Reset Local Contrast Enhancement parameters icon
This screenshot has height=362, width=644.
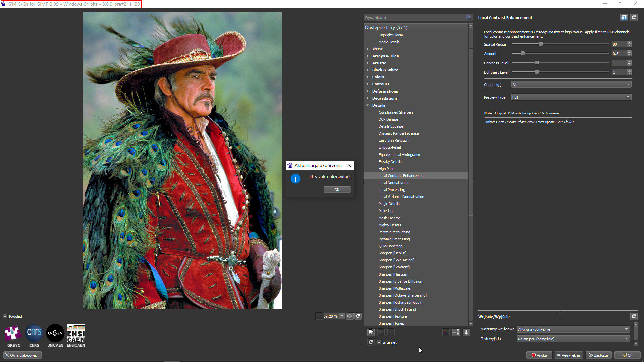tap(634, 18)
